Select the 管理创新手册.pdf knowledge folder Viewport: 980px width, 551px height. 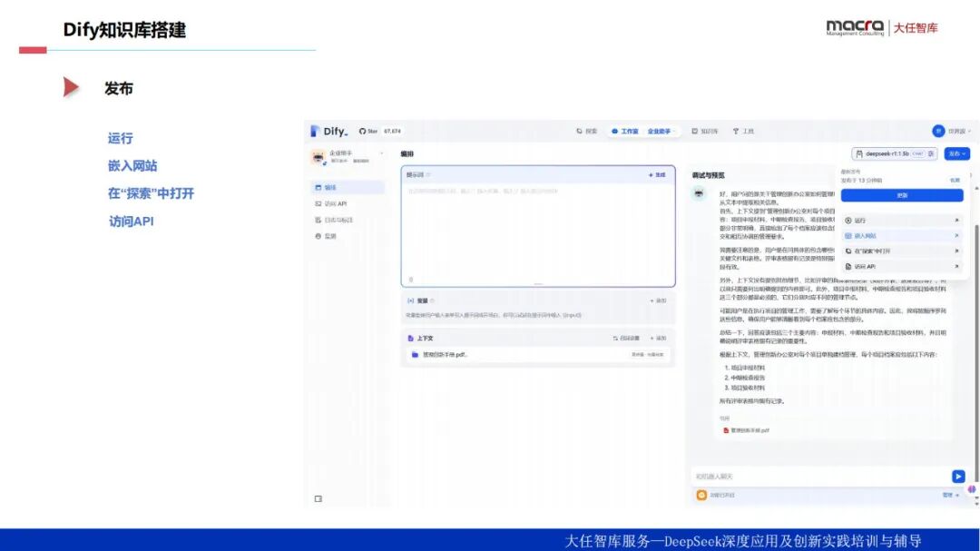tap(537, 355)
